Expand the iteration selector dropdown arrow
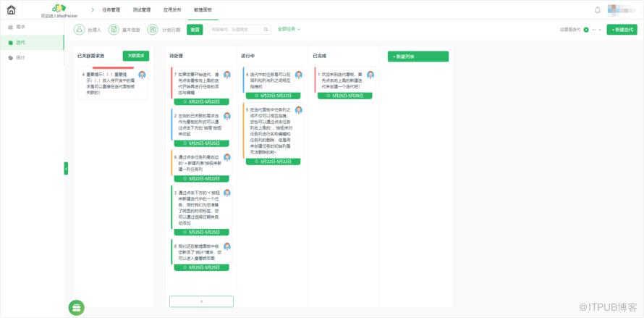 (600, 30)
